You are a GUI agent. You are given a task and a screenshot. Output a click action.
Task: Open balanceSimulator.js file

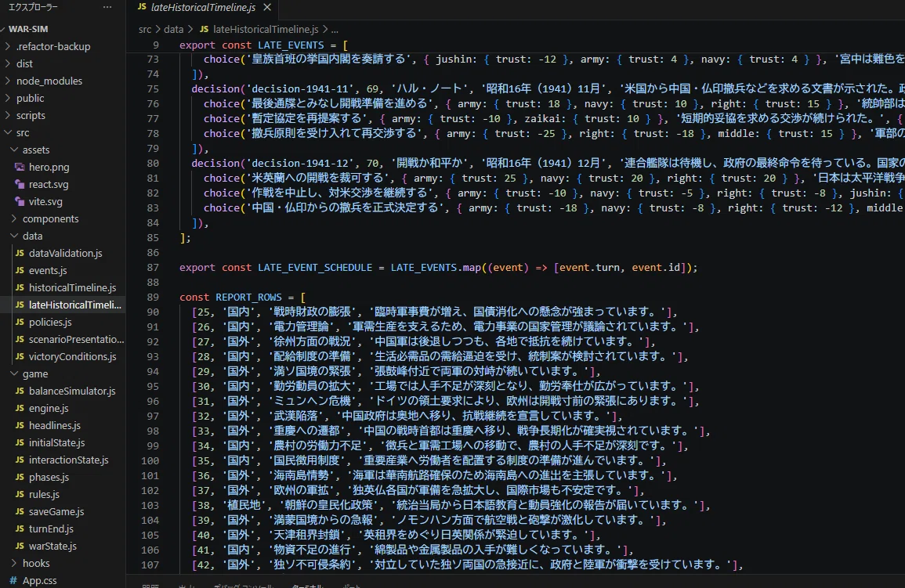pyautogui.click(x=72, y=391)
